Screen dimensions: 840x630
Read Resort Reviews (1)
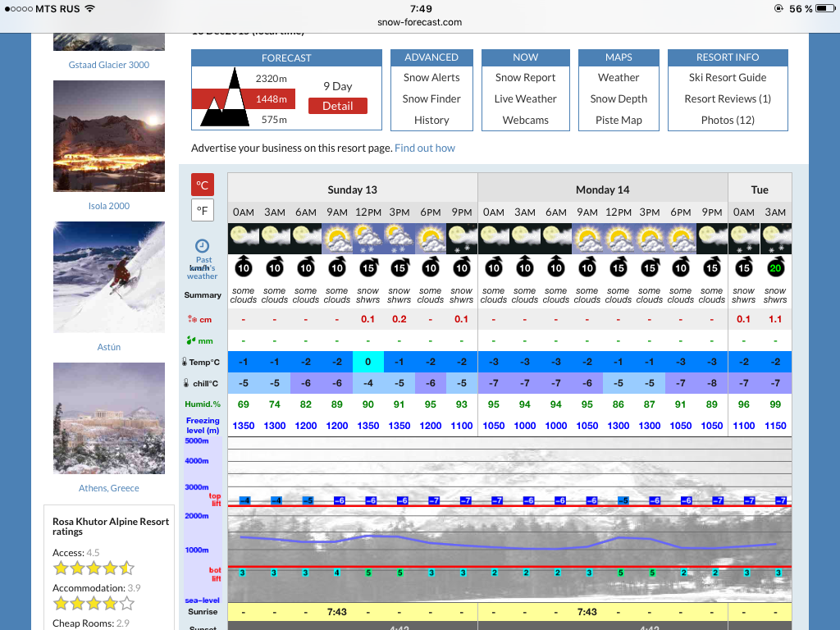[x=728, y=98]
